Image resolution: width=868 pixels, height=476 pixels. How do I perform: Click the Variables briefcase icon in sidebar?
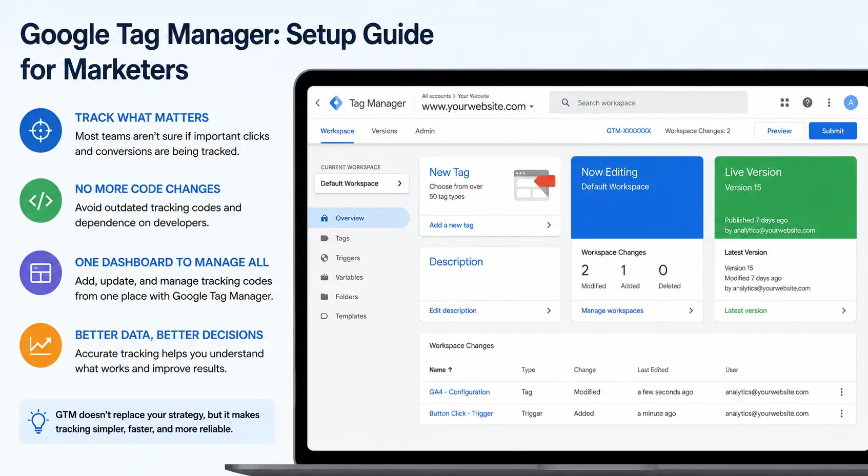point(324,277)
